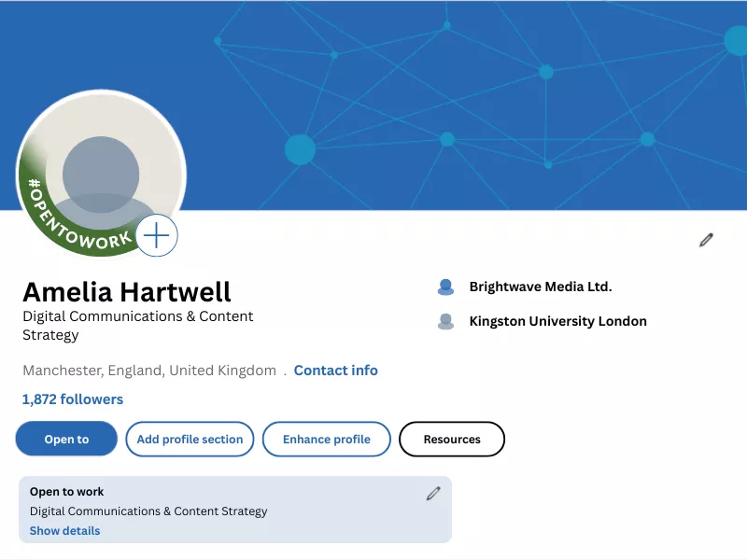Click Amelia Hartwell's profile picture
This screenshot has height=560, width=747.
pos(101,175)
